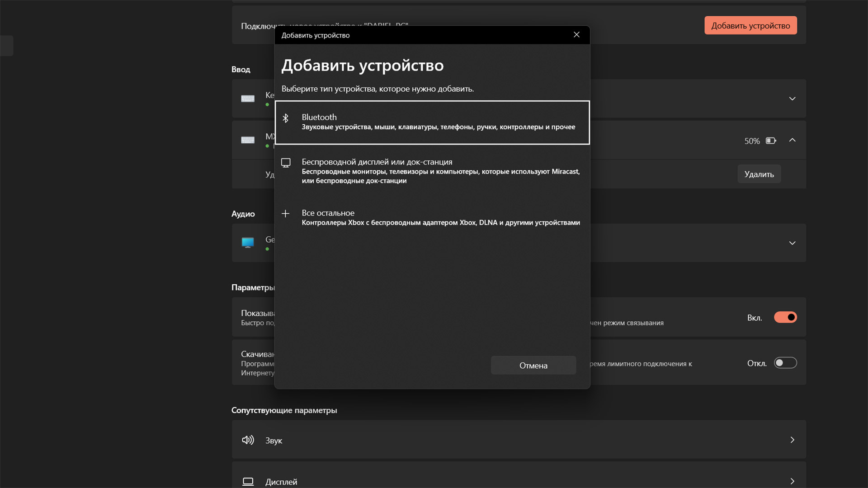868x488 pixels.
Task: Click the laptop icon next to Дисплей
Action: [248, 481]
